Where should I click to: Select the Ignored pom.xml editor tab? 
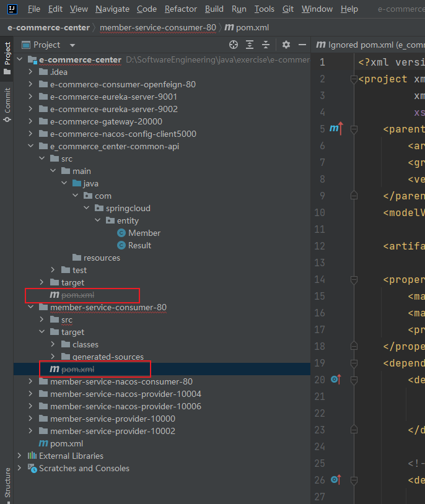coord(370,45)
